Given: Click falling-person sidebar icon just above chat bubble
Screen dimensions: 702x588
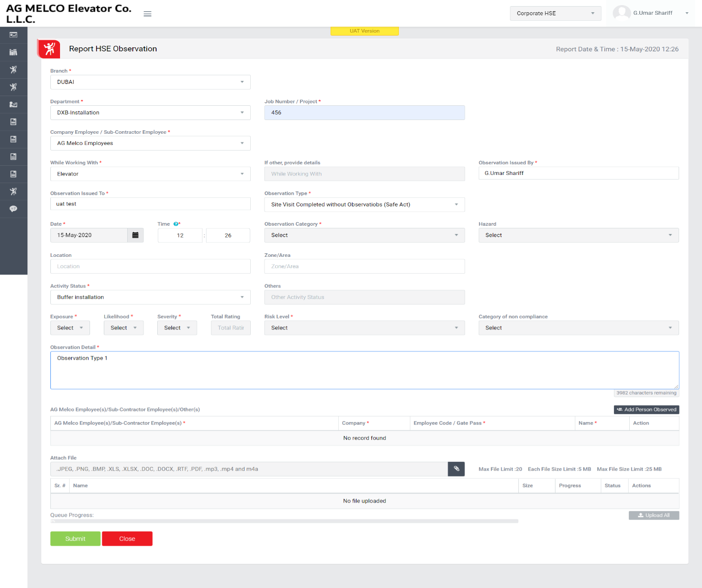Looking at the screenshot, I should (13, 191).
